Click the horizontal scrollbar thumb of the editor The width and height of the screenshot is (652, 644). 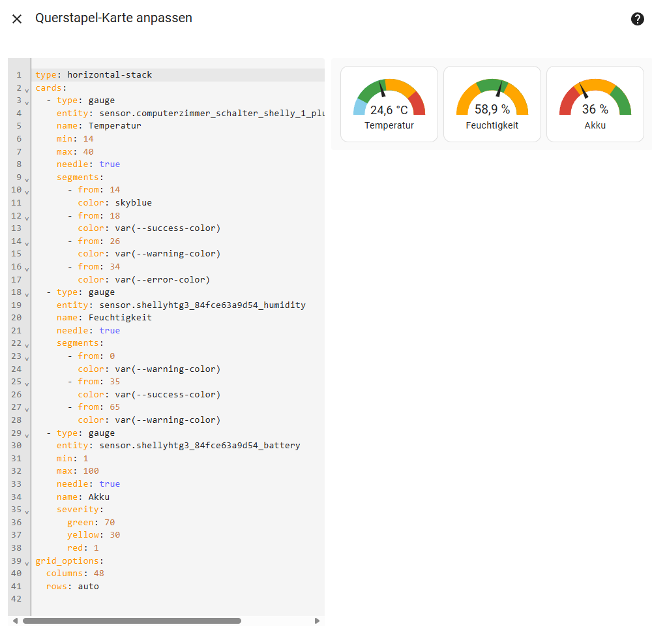pyautogui.click(x=132, y=621)
